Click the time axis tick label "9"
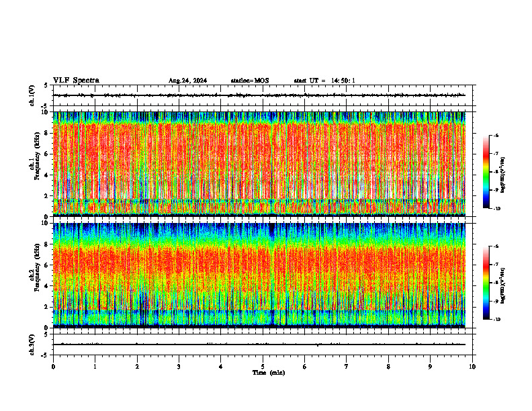The image size is (532, 411). coord(430,367)
